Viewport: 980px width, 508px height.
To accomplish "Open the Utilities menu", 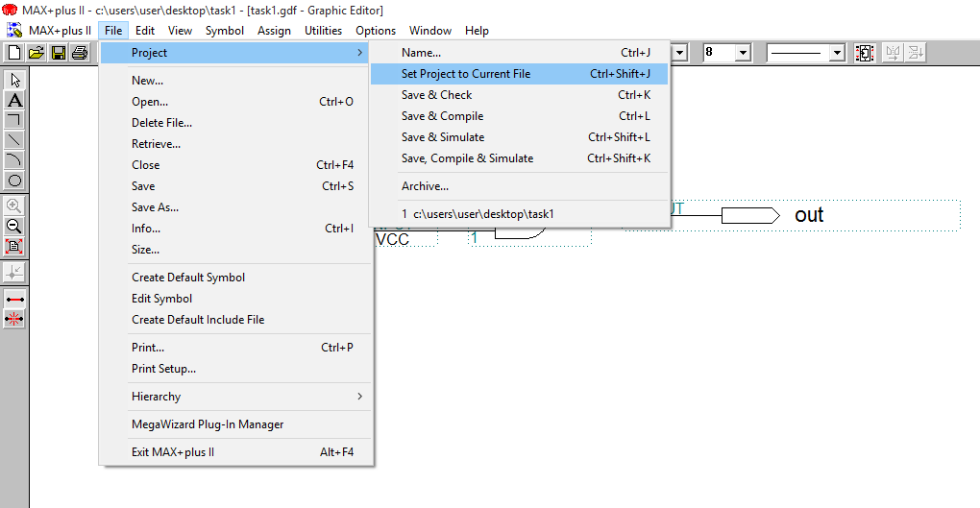I will click(x=323, y=30).
